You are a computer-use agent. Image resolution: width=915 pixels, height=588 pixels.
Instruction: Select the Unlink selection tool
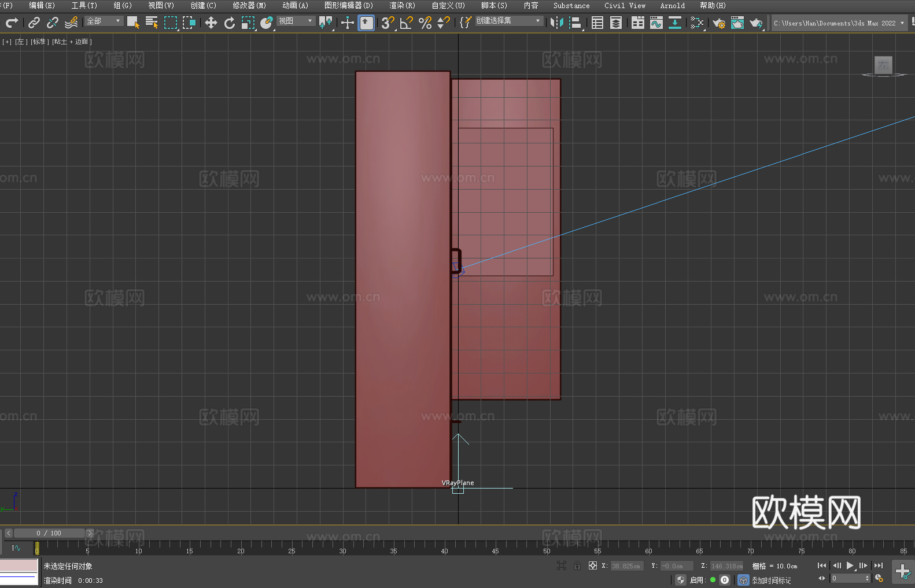53,23
